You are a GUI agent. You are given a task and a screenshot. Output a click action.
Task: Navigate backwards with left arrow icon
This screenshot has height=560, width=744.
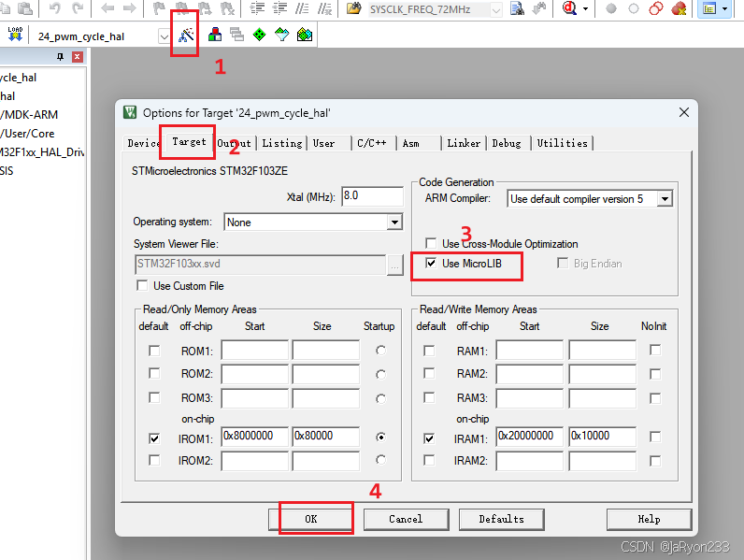107,7
